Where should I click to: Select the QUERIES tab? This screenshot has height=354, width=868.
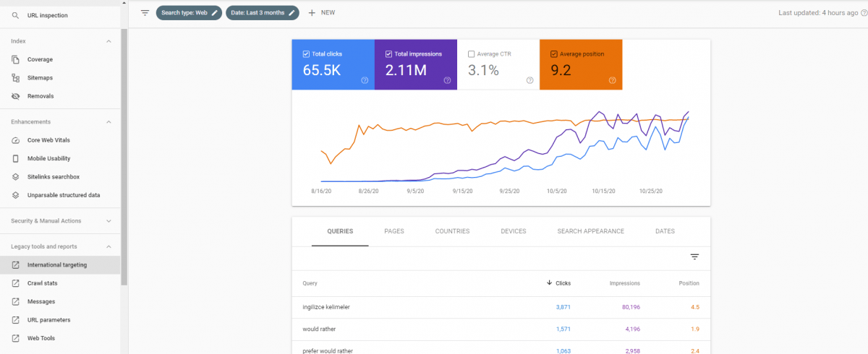point(340,231)
